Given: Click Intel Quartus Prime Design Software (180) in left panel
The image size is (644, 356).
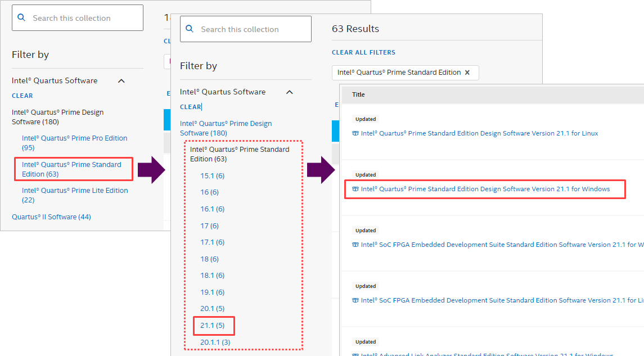Looking at the screenshot, I should coord(57,117).
